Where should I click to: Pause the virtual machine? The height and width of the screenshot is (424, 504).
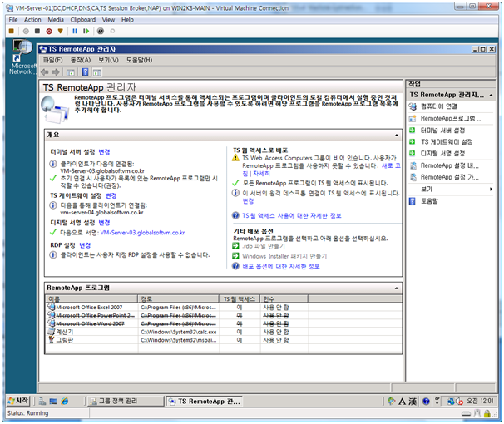(75, 31)
